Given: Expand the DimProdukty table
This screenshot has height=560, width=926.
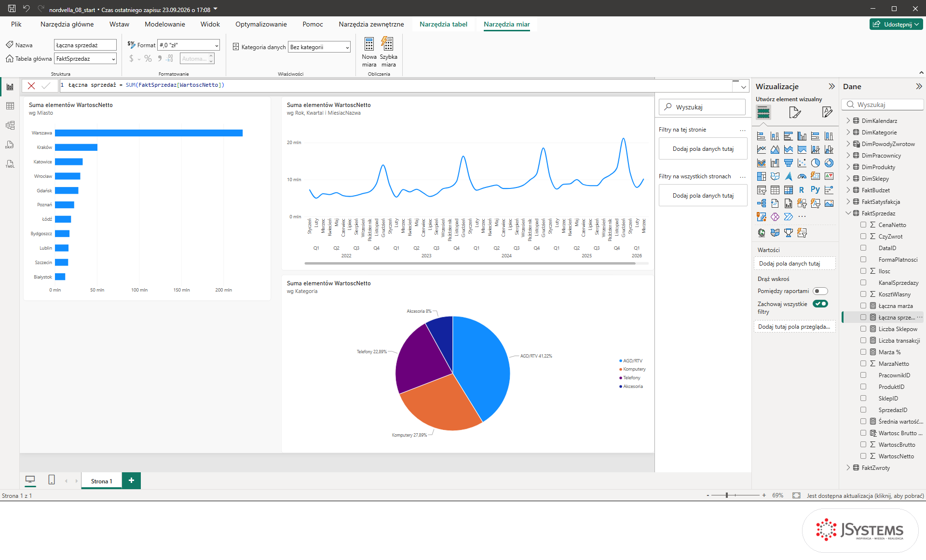Looking at the screenshot, I should pos(848,167).
